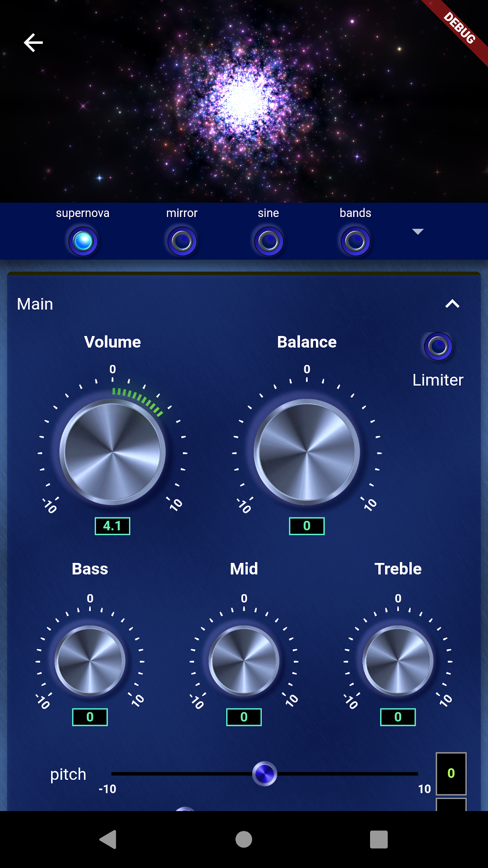The image size is (488, 868).
Task: Click the pitch slider handle
Action: (264, 774)
